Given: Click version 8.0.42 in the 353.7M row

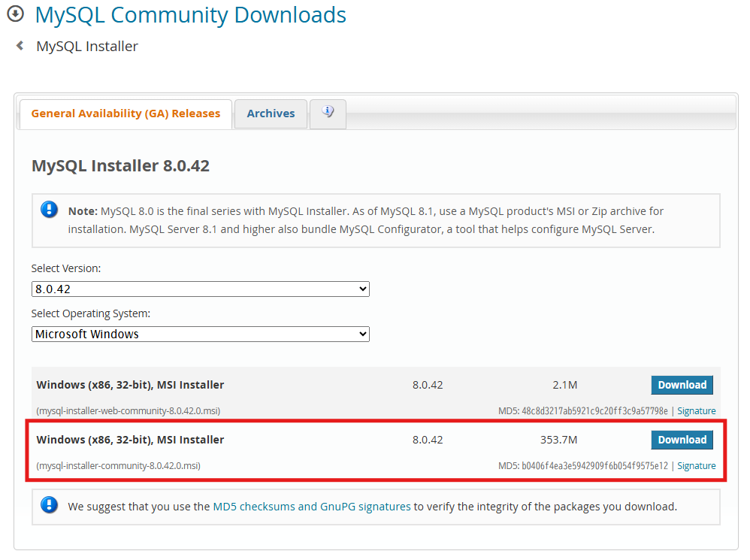Looking at the screenshot, I should pyautogui.click(x=428, y=440).
